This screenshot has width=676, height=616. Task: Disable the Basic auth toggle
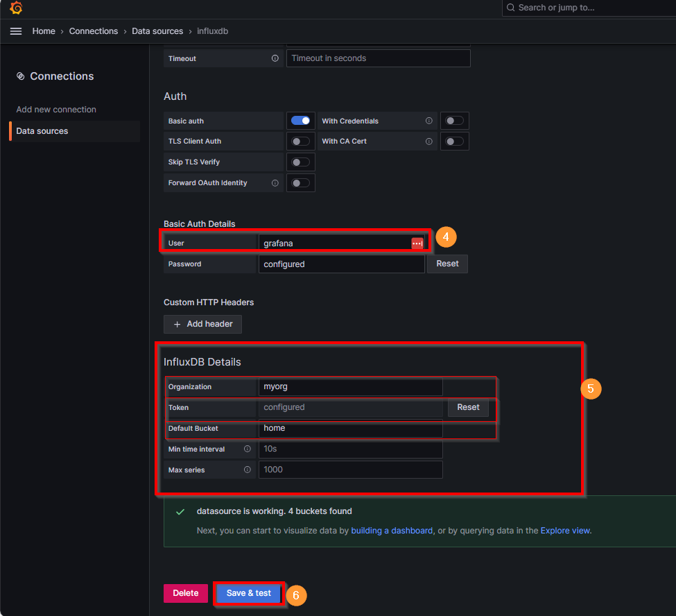tap(300, 121)
